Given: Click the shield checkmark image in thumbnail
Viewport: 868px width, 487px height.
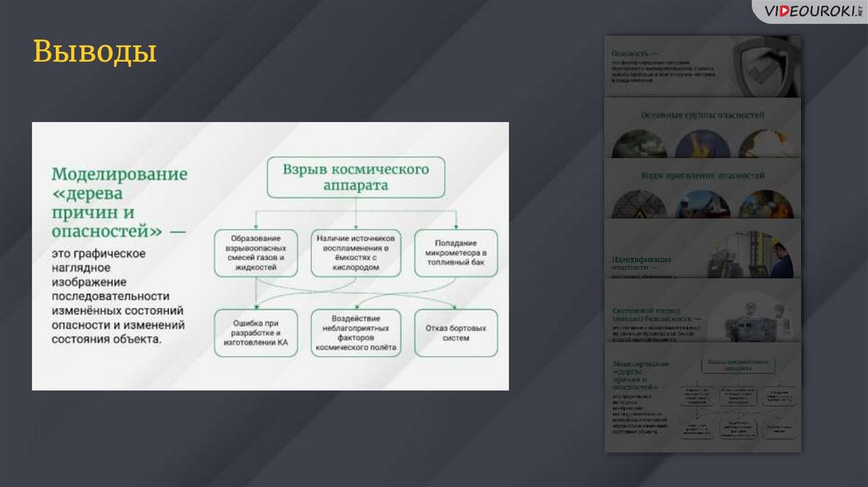Looking at the screenshot, I should click(x=766, y=68).
